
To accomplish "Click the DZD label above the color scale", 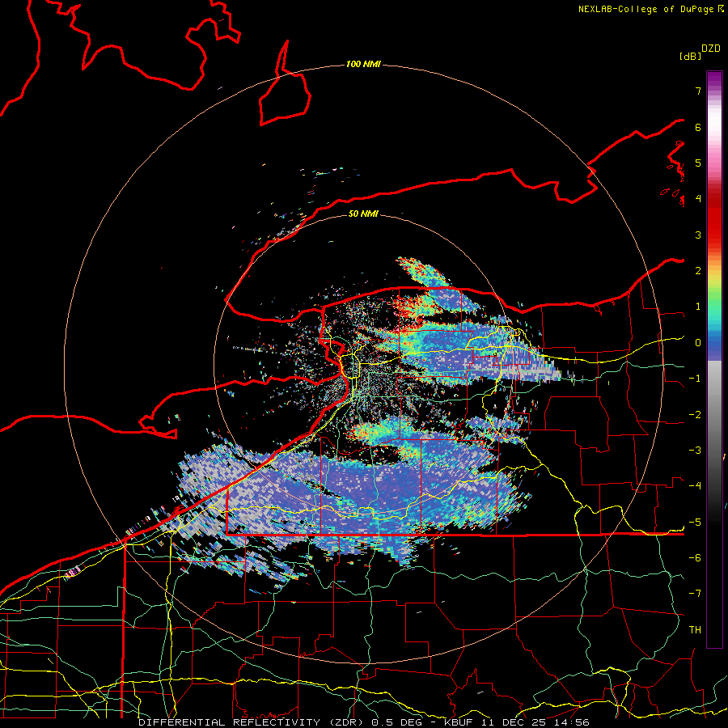I will [x=711, y=49].
